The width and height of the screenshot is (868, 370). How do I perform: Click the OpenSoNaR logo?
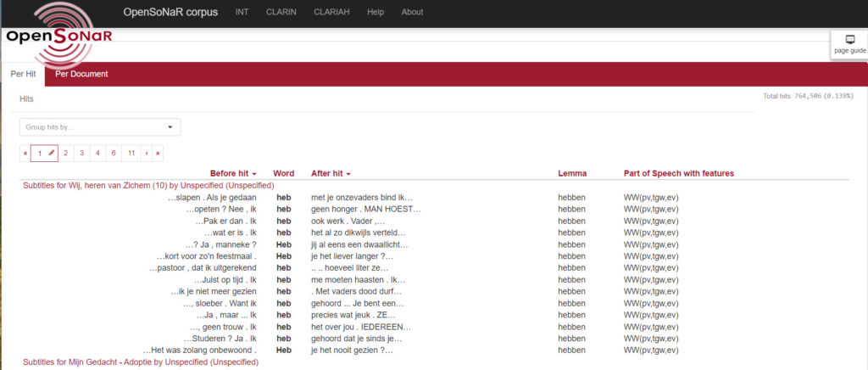[x=58, y=37]
